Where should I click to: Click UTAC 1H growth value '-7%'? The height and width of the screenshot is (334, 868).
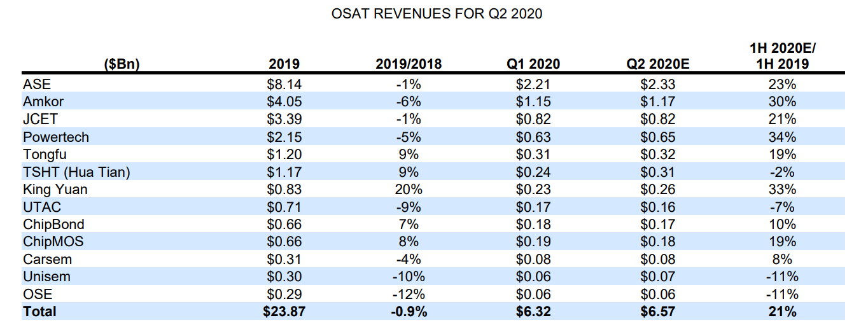(783, 207)
